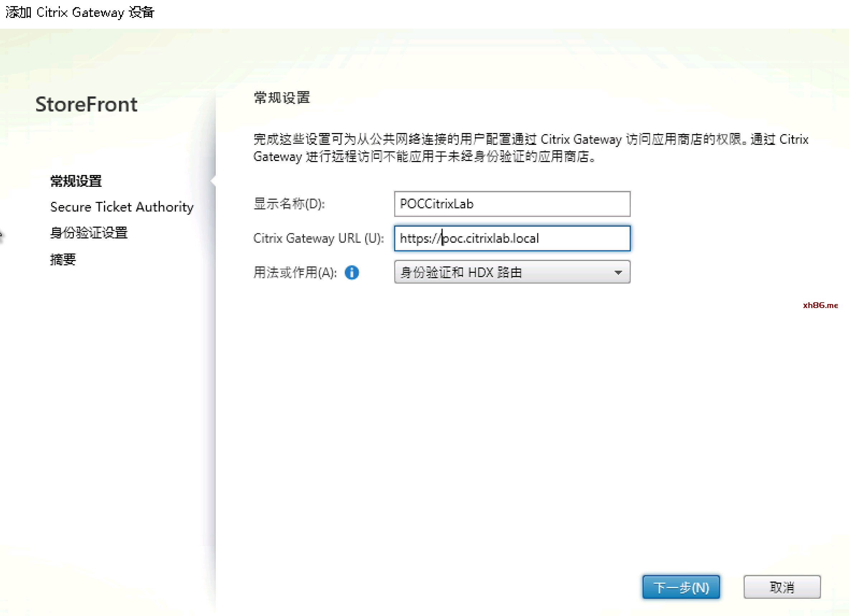Click the dropdown arrow of 用法或作用 combo
Screen dimensions: 849x616
click(x=618, y=272)
